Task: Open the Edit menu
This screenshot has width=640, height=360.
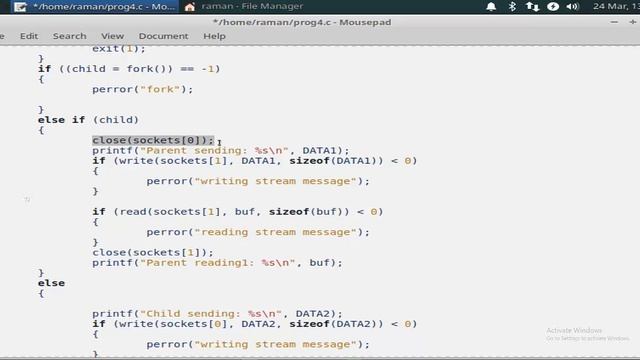Action: (x=29, y=36)
